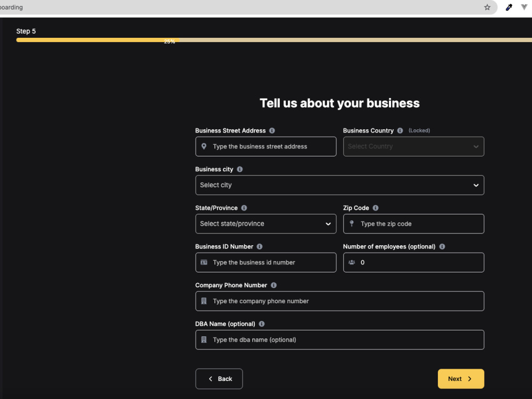Screen dimensions: 532x399
Task: Click the 'Zip Code' label
Action: point(356,208)
